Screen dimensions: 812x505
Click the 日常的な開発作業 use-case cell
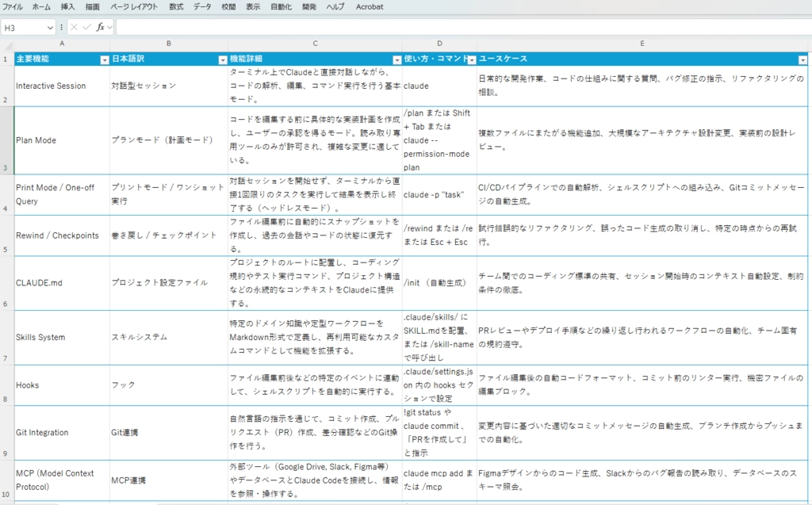pyautogui.click(x=642, y=86)
